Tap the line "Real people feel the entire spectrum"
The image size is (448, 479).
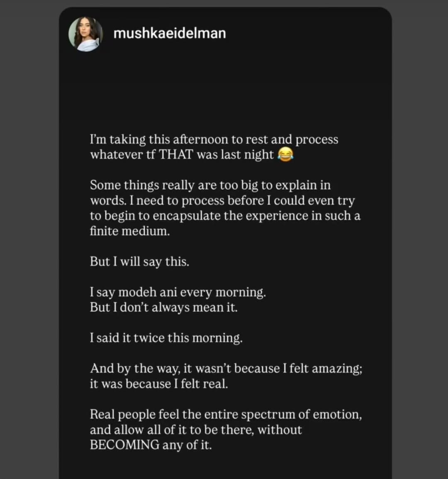click(226, 415)
